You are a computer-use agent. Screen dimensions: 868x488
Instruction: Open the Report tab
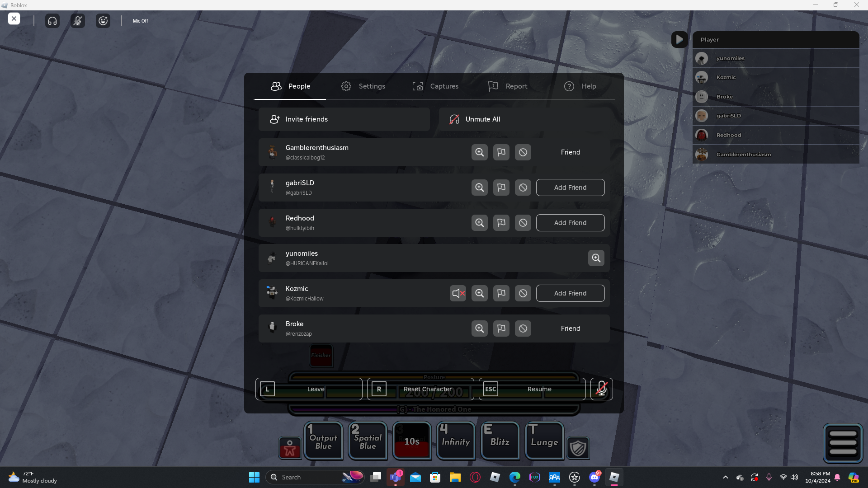(508, 86)
